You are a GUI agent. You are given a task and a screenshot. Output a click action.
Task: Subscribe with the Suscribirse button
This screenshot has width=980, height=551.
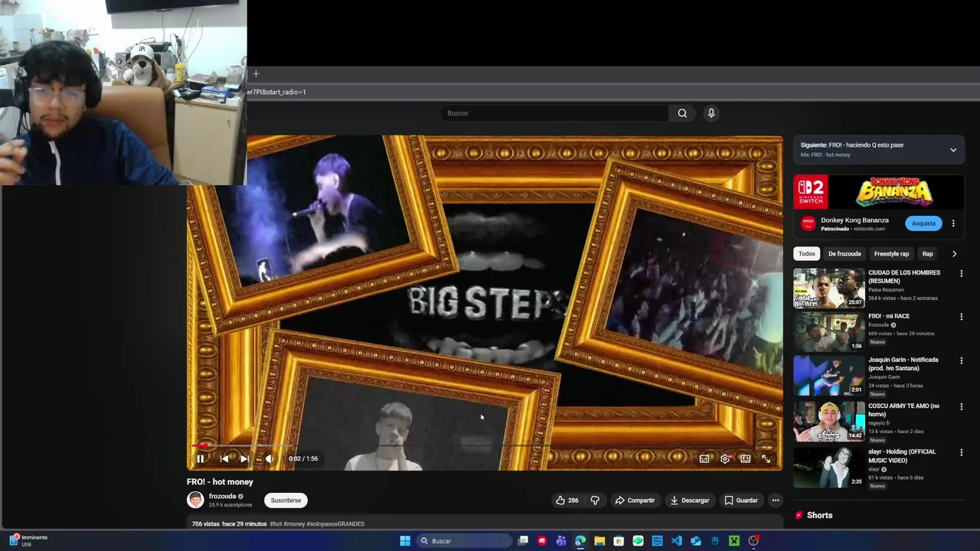(x=286, y=500)
